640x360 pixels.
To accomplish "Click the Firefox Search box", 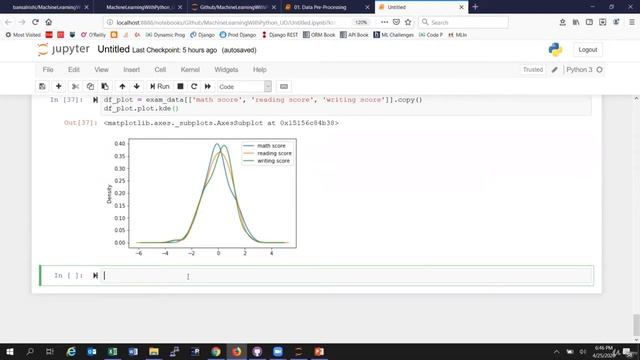I will 463,22.
